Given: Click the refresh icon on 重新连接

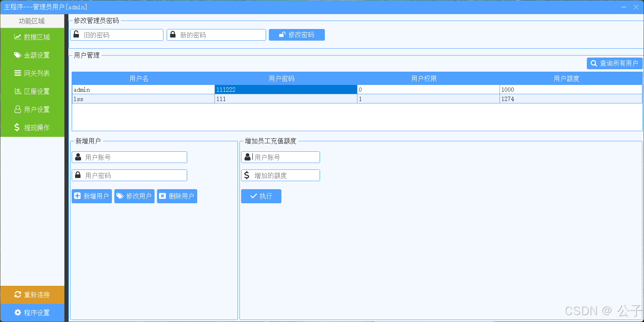Looking at the screenshot, I should (x=17, y=295).
